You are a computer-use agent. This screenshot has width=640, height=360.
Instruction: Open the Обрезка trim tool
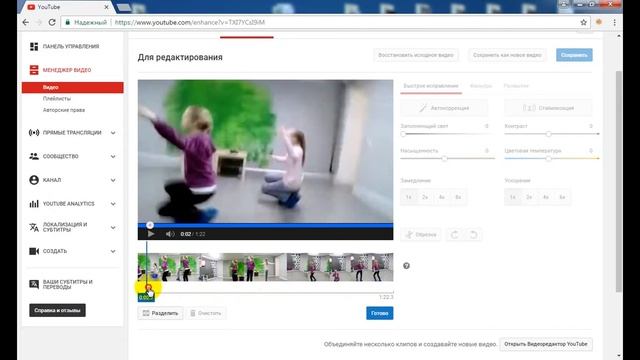coord(421,235)
